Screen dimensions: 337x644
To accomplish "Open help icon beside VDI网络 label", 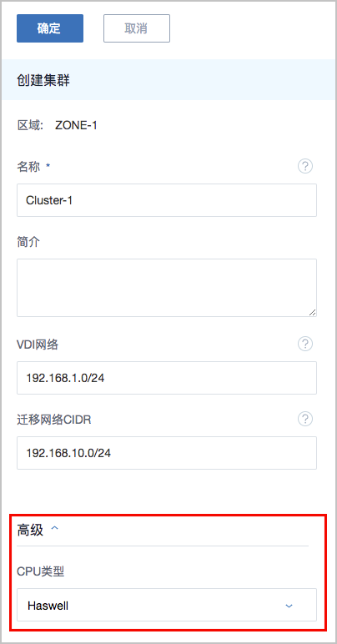I will tap(305, 345).
